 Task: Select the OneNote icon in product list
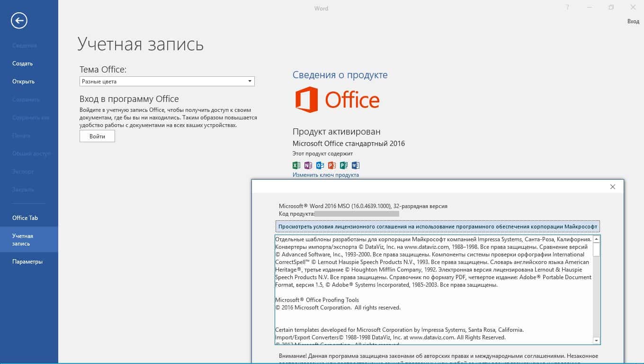click(x=308, y=165)
